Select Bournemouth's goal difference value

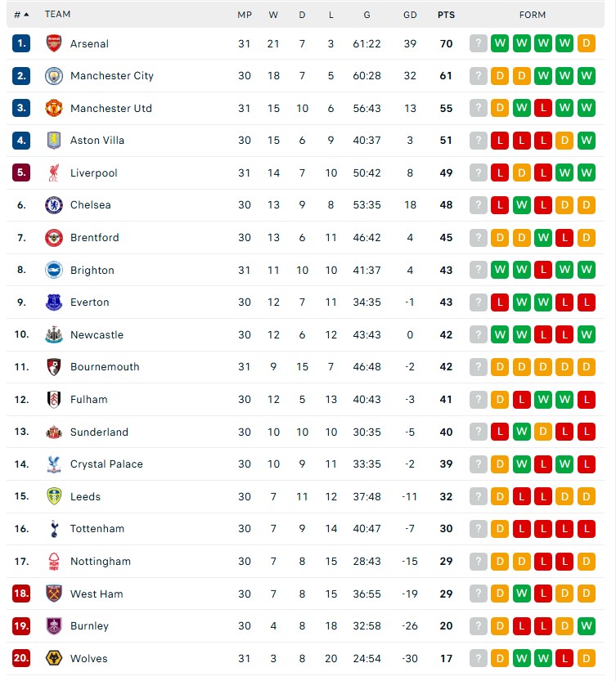pyautogui.click(x=410, y=367)
